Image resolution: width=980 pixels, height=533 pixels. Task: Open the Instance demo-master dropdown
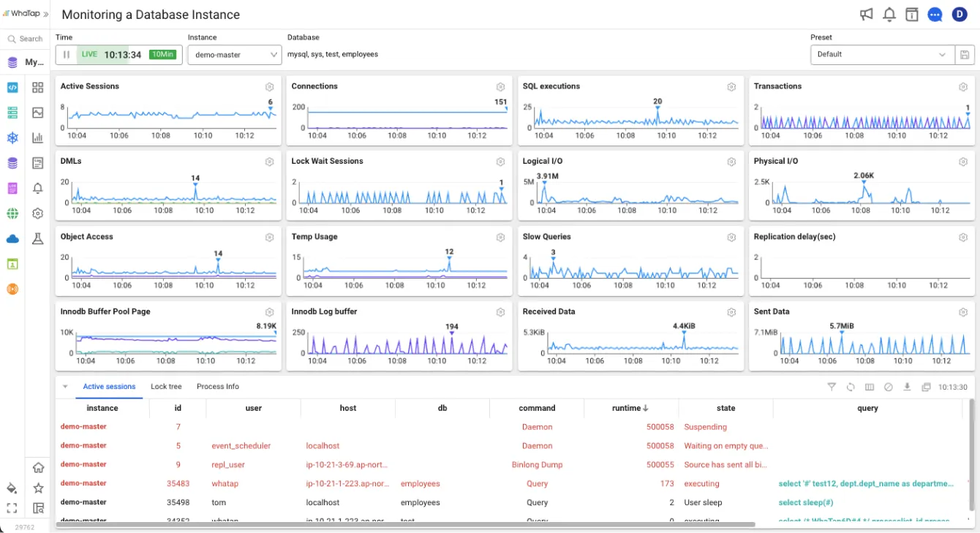234,55
